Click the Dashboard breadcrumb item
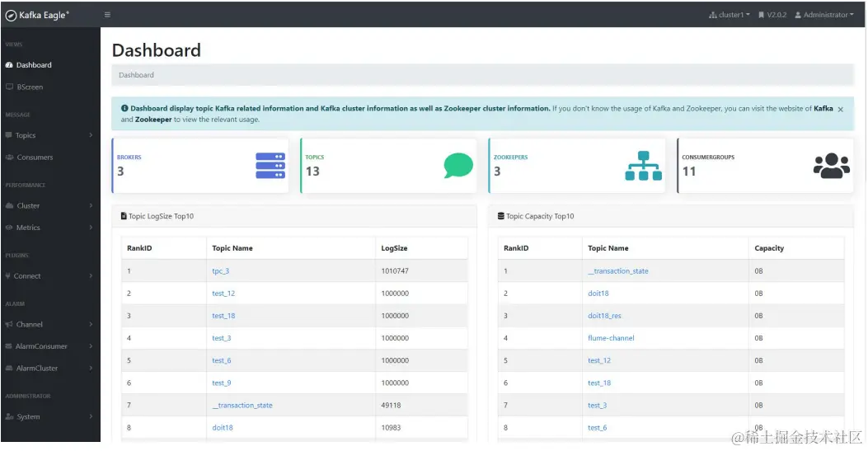 coord(136,75)
